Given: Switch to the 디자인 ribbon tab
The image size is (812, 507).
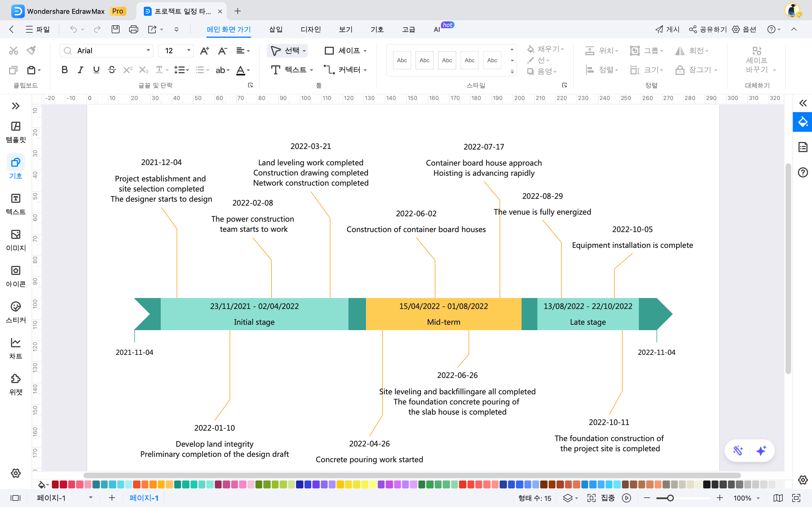Looking at the screenshot, I should 310,30.
